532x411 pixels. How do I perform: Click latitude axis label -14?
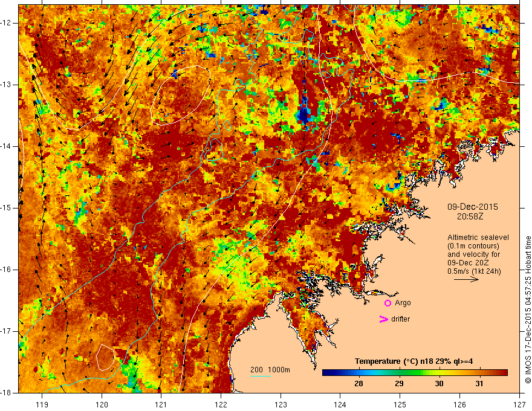pyautogui.click(x=6, y=146)
